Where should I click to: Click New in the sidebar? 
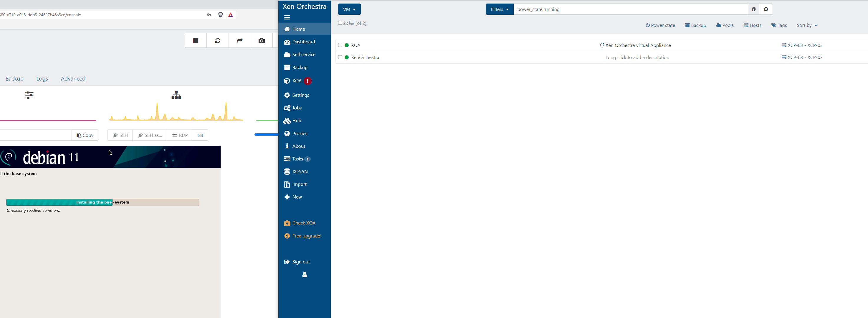pos(304,197)
